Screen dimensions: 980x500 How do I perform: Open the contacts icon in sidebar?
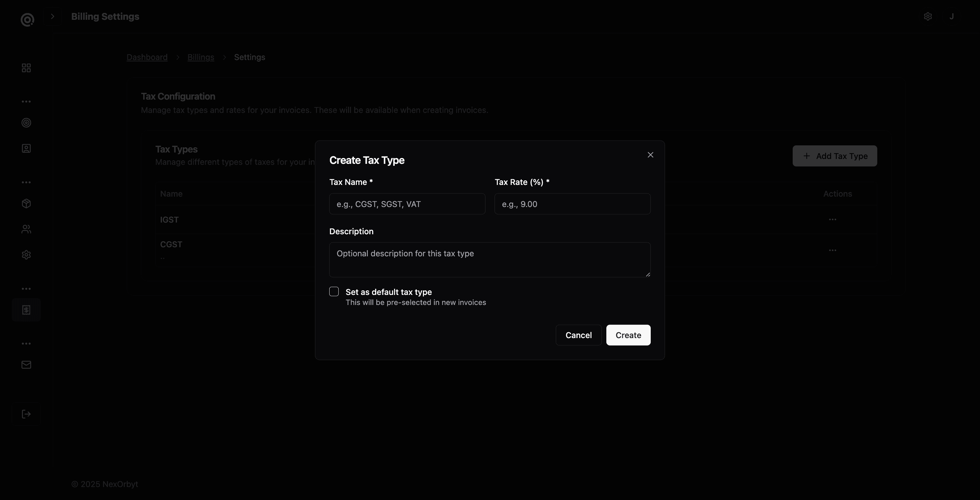click(26, 149)
